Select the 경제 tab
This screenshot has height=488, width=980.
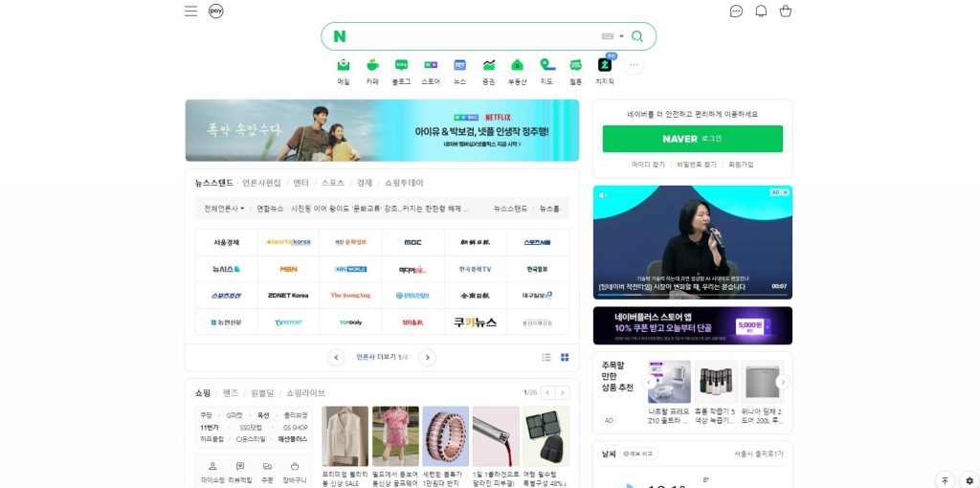tap(365, 183)
